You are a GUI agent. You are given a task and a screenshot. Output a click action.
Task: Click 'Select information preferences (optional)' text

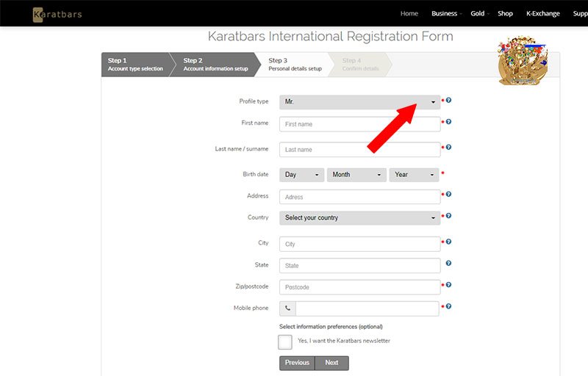(331, 327)
